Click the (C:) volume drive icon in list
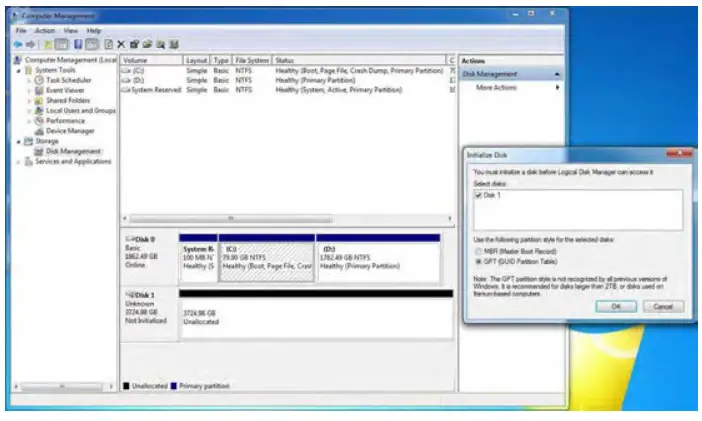702x421 pixels. [126, 71]
